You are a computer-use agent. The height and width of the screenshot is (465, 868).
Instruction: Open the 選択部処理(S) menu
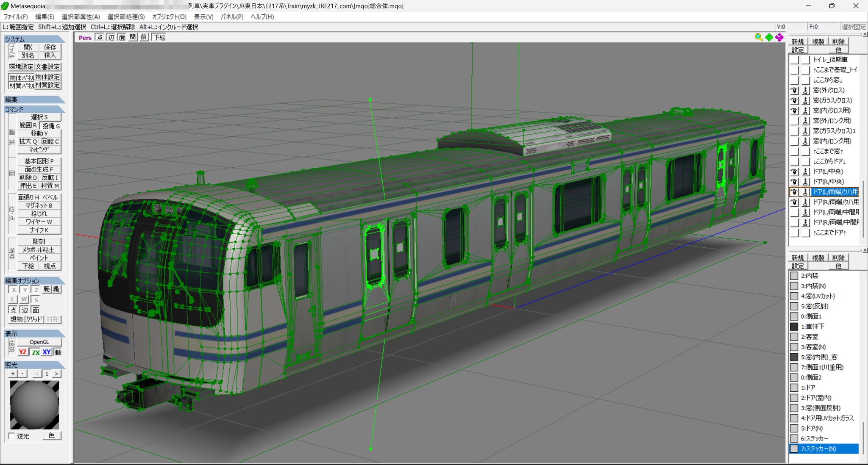point(126,17)
